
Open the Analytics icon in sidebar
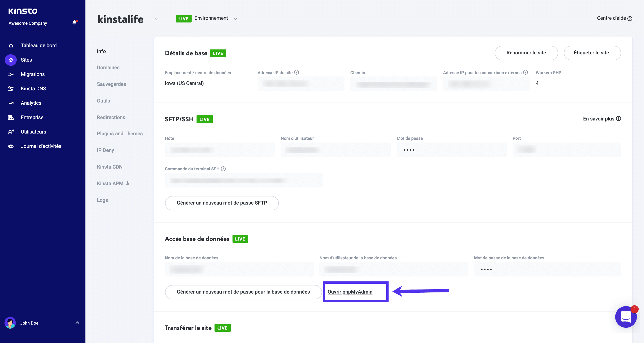tap(11, 103)
